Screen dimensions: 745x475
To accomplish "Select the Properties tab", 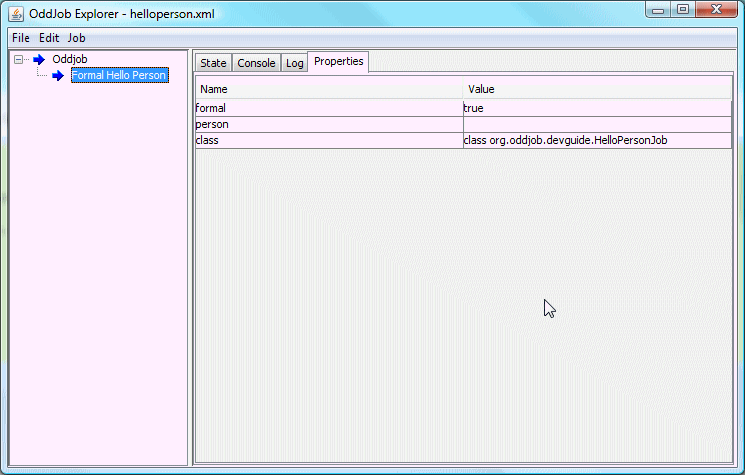I will click(x=338, y=62).
